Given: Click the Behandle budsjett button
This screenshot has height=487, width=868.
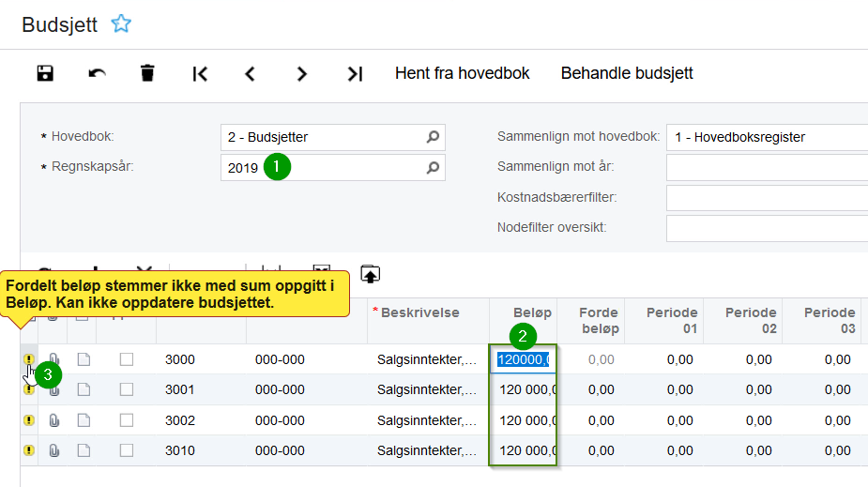Looking at the screenshot, I should pos(627,73).
